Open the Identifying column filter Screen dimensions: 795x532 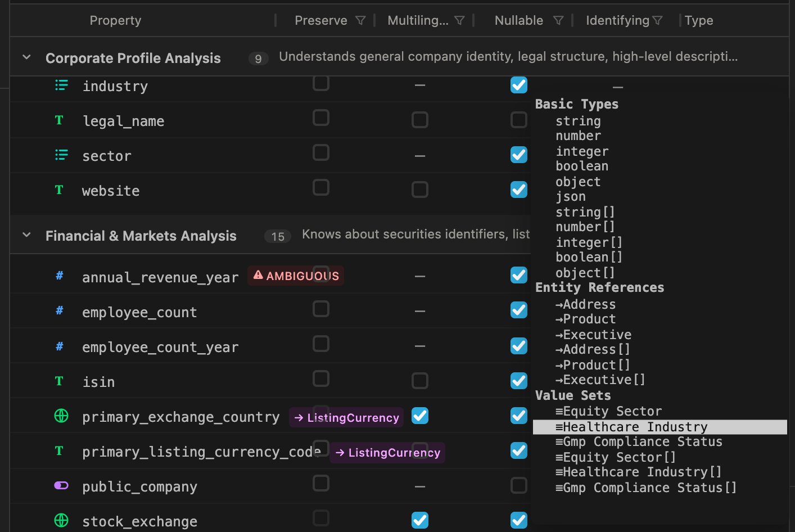click(x=657, y=21)
